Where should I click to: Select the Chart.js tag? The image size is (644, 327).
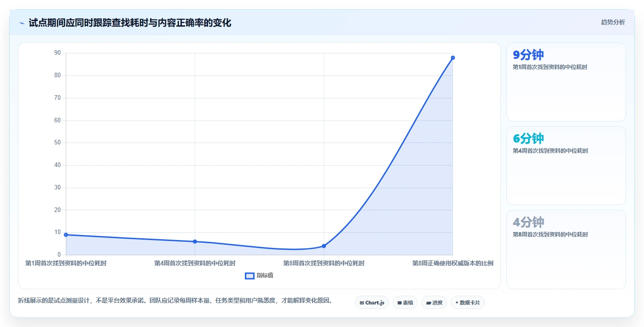tap(372, 303)
